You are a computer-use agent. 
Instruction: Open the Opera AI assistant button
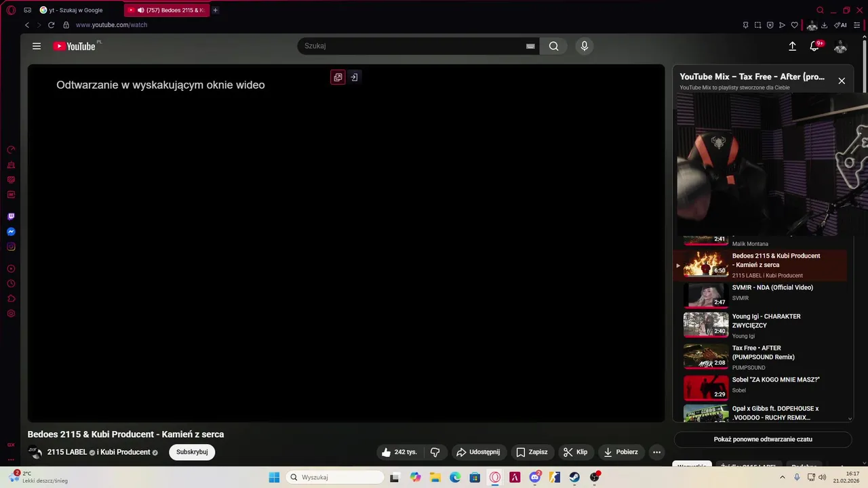point(840,25)
